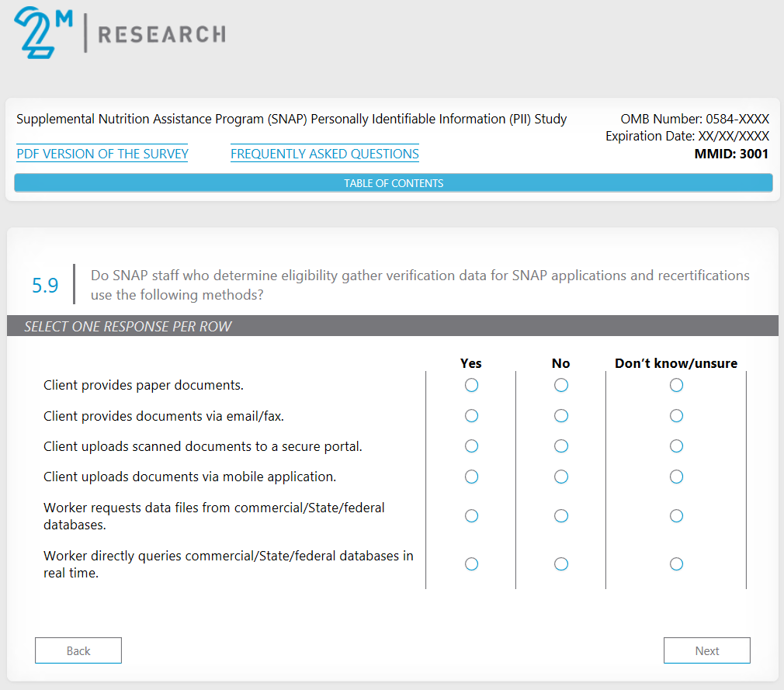Image resolution: width=784 pixels, height=690 pixels.
Task: Choose Yes for mobile application uploads
Action: [x=471, y=477]
